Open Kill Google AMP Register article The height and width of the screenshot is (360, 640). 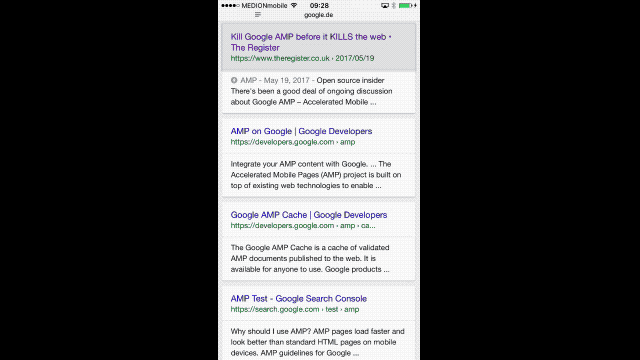311,42
